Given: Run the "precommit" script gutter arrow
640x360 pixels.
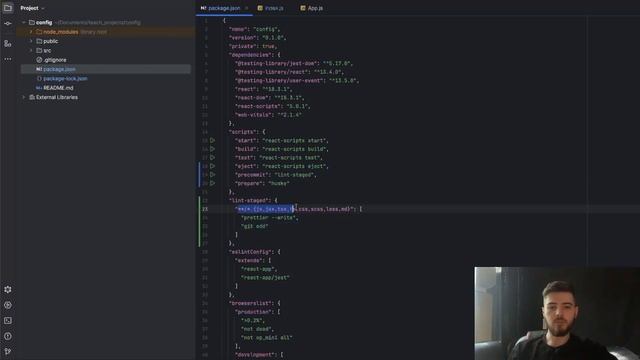Looking at the screenshot, I should 212,175.
